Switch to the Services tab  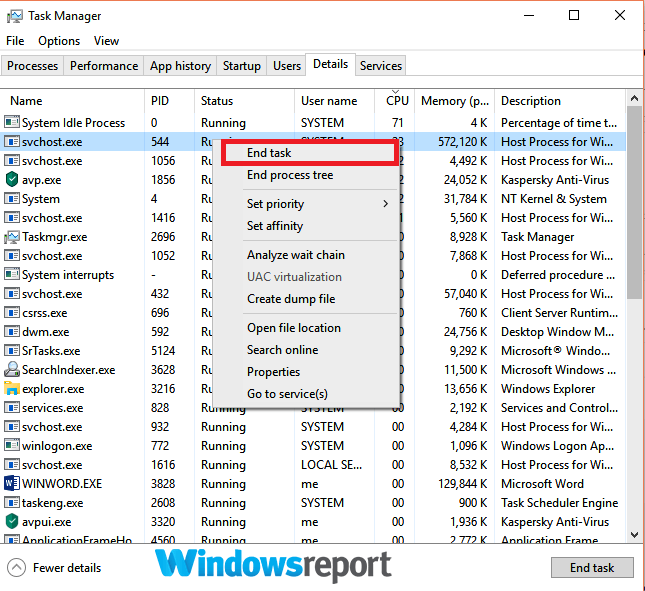tap(381, 66)
